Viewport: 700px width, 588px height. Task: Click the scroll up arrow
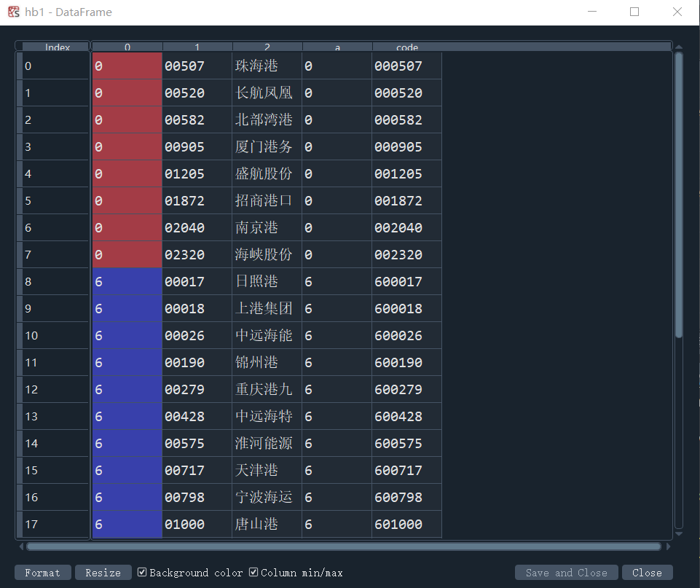679,47
